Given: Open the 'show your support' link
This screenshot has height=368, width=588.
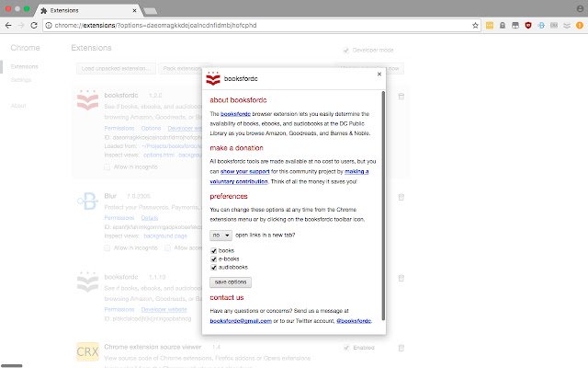Looking at the screenshot, I should [x=245, y=172].
